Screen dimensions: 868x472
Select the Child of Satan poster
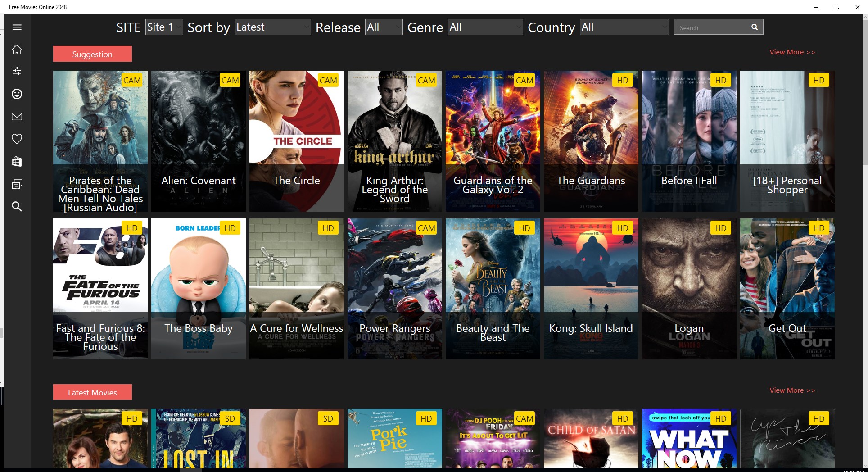[591, 439]
